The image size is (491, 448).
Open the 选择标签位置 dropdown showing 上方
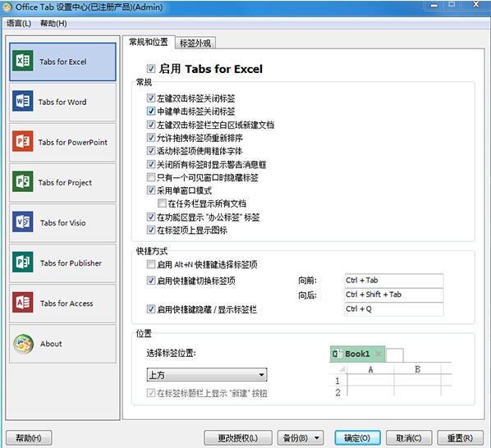(x=207, y=375)
